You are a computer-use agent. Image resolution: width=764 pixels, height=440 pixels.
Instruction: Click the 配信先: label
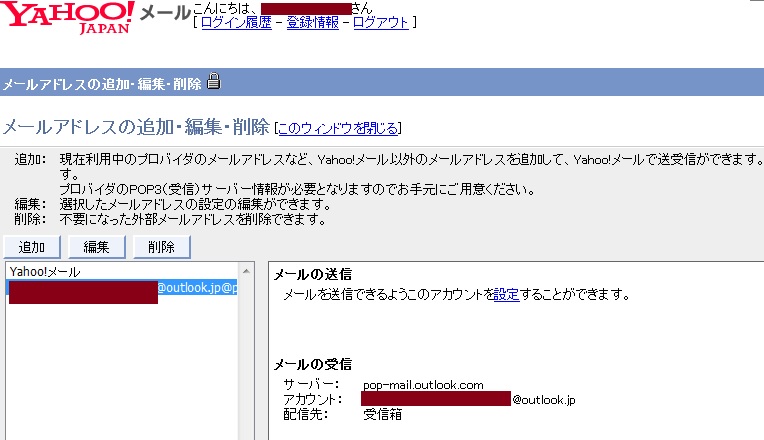coord(306,414)
